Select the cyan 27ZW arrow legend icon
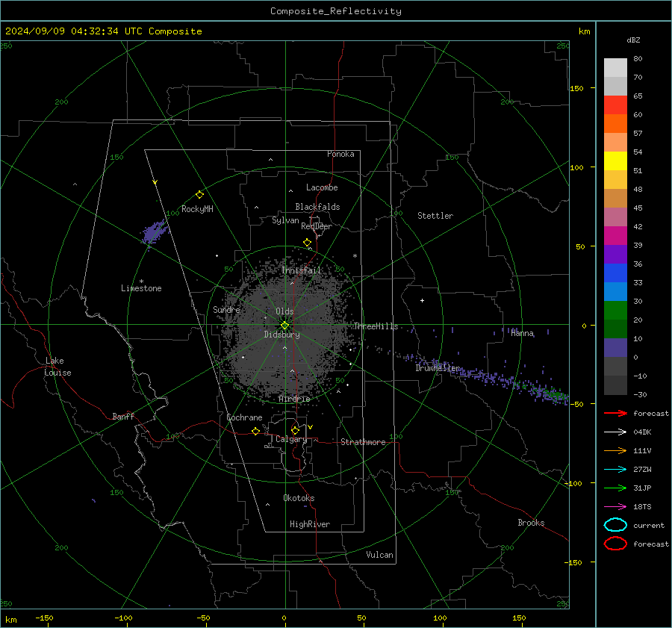Image resolution: width=672 pixels, height=628 pixels. point(615,470)
